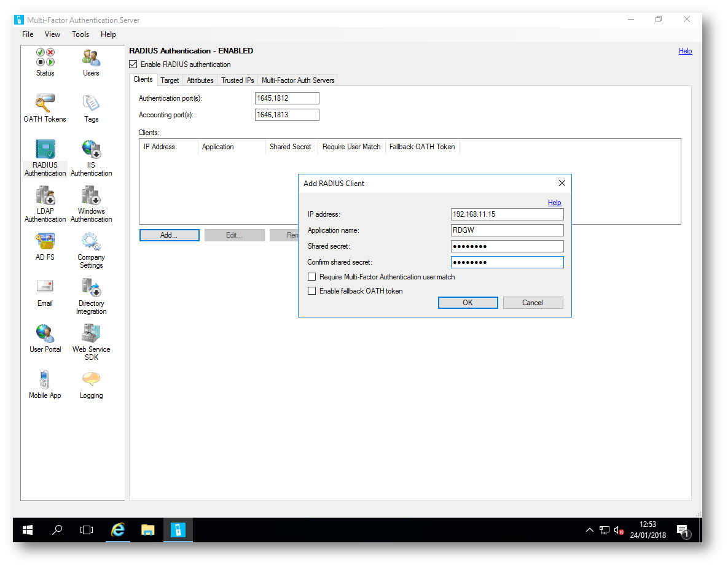This screenshot has width=728, height=568.
Task: Click the network tray icon
Action: (x=604, y=531)
